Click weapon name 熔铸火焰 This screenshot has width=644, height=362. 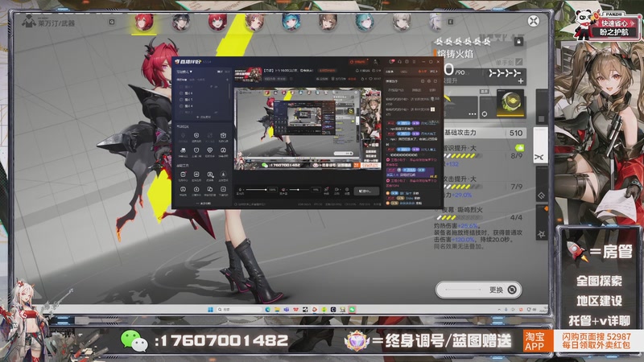[x=456, y=54]
